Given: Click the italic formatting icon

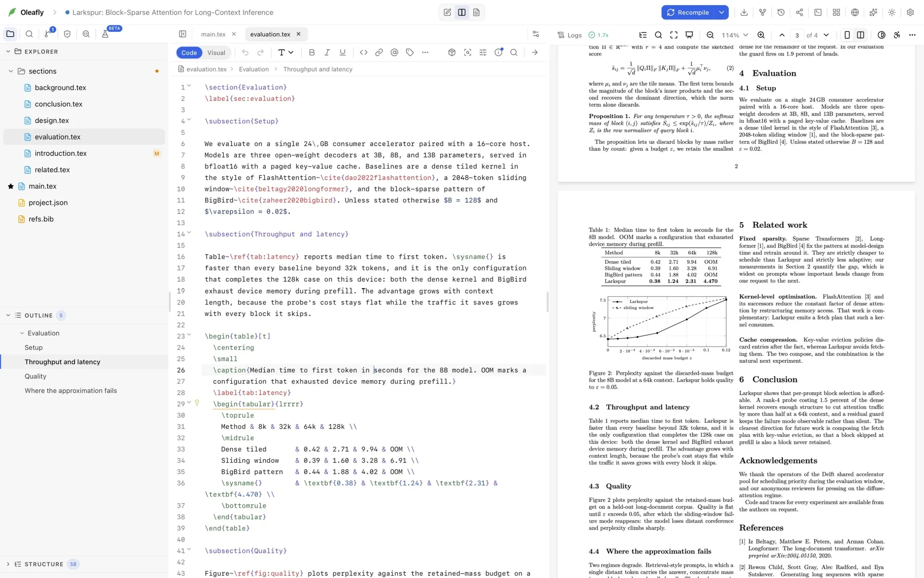Looking at the screenshot, I should pos(327,53).
